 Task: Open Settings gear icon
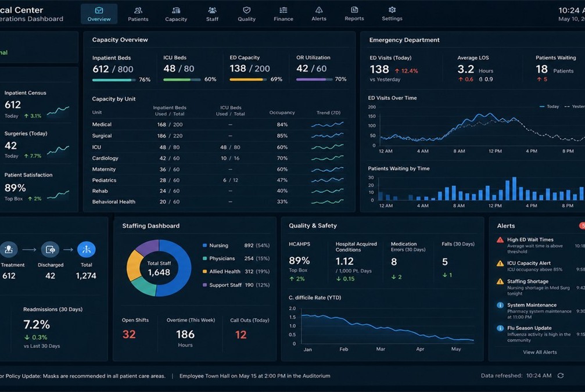click(392, 10)
